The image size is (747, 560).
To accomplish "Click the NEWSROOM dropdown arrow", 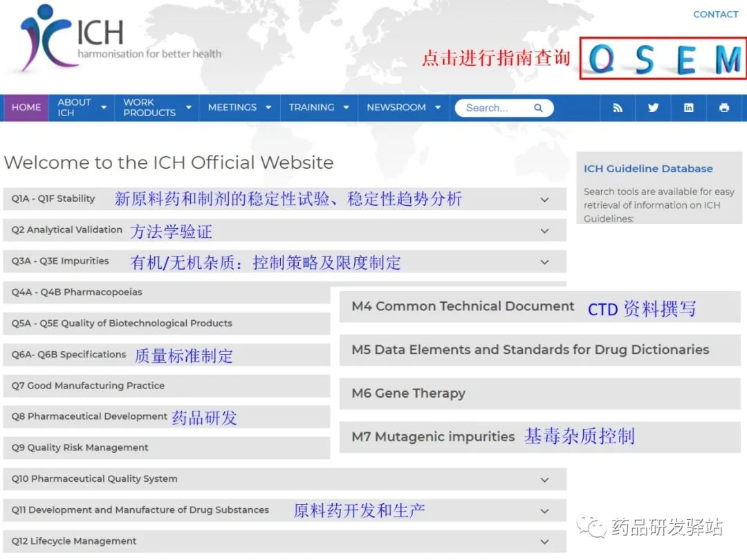I will click(438, 108).
